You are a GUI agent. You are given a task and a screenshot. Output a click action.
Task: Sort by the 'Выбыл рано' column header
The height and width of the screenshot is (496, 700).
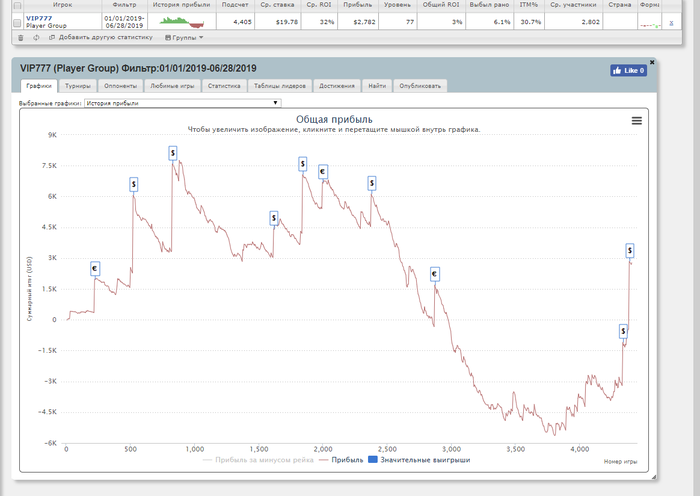pyautogui.click(x=489, y=5)
